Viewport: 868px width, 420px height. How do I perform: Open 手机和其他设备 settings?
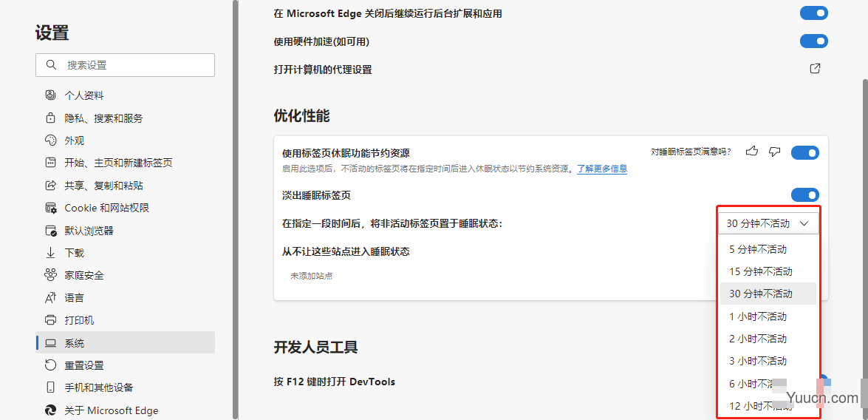point(125,388)
